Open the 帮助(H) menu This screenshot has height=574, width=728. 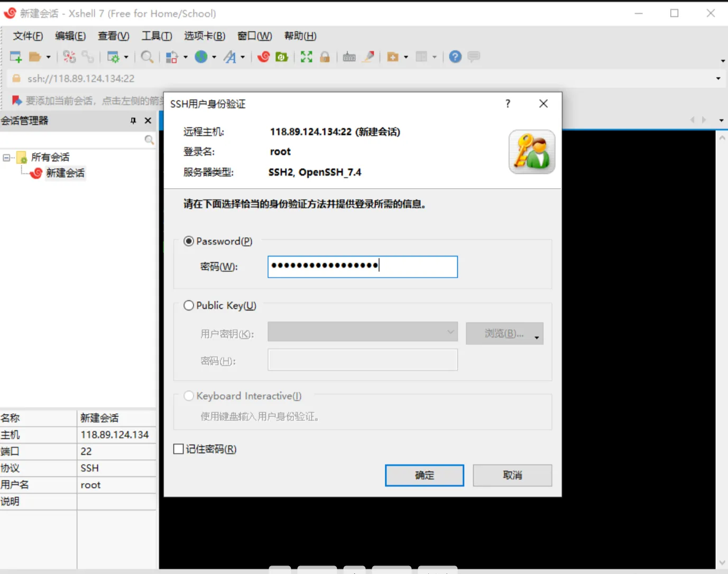300,36
